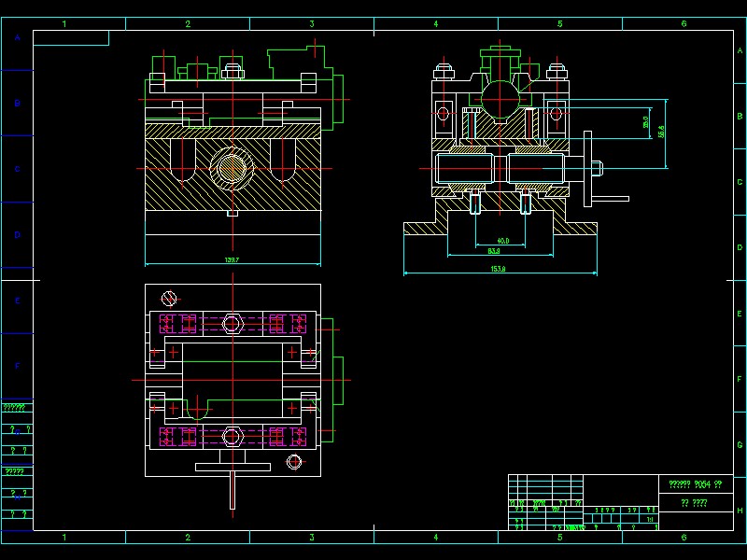Click zone number 5 on bottom border

(x=559, y=538)
